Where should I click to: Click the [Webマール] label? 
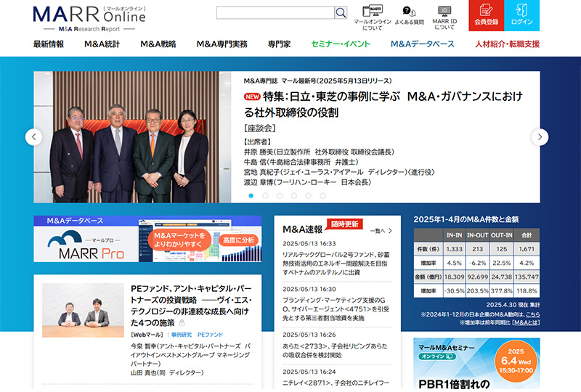pos(147,335)
